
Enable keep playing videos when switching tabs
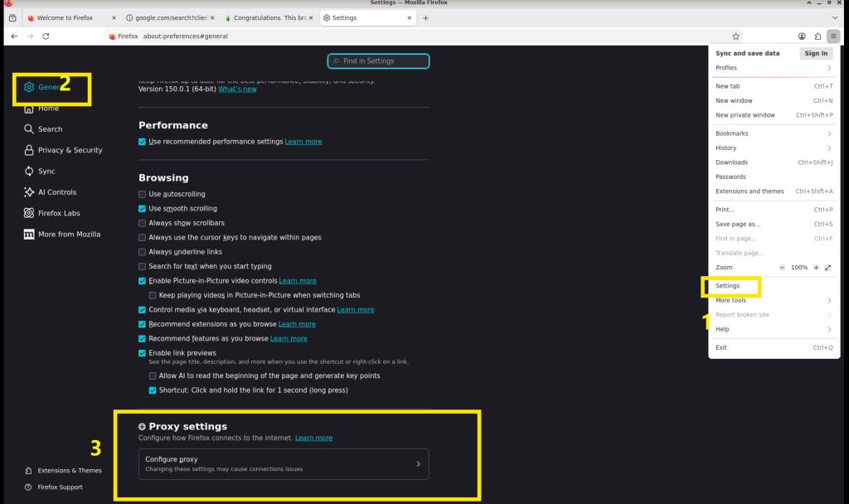coord(153,295)
